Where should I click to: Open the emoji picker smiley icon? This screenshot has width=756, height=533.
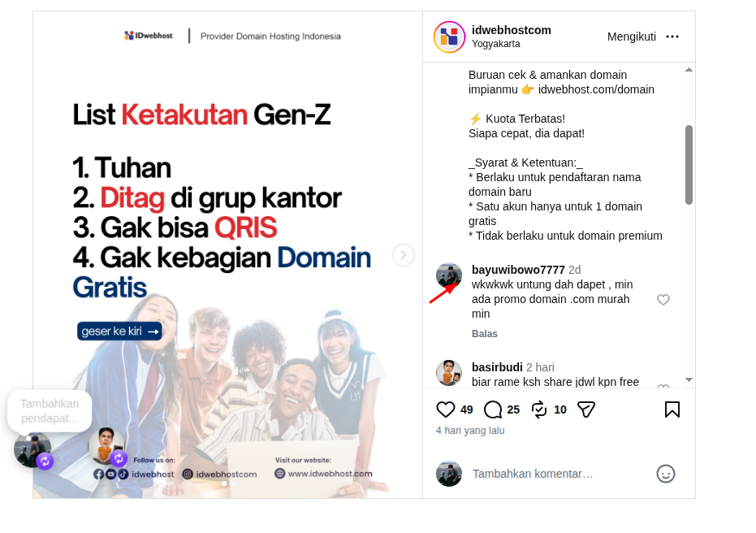665,474
